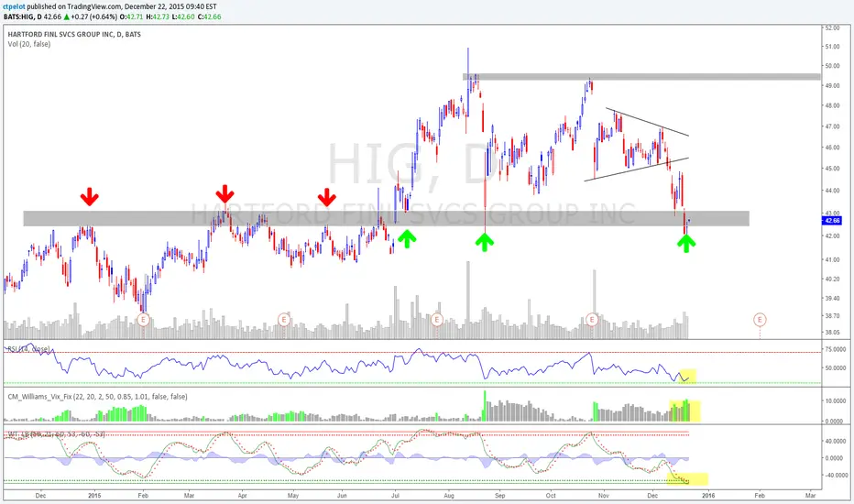The height and width of the screenshot is (504, 854).
Task: Select the WT_LB indicator label
Action: pyautogui.click(x=56, y=434)
